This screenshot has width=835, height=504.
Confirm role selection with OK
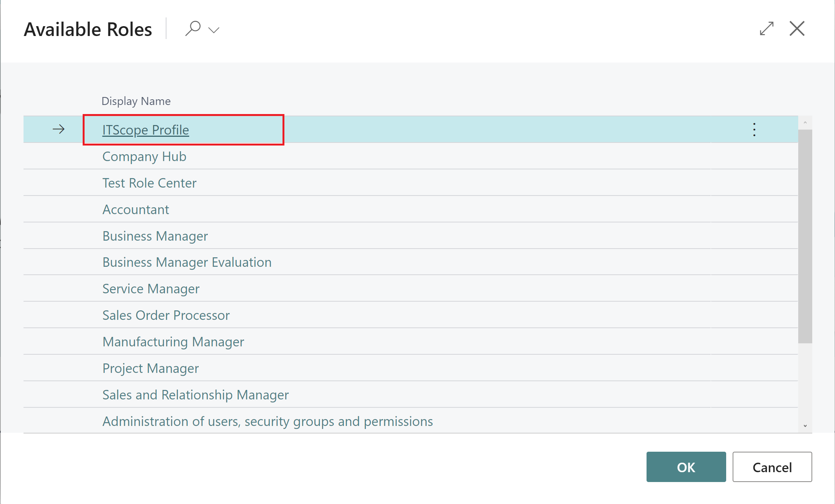pos(686,467)
